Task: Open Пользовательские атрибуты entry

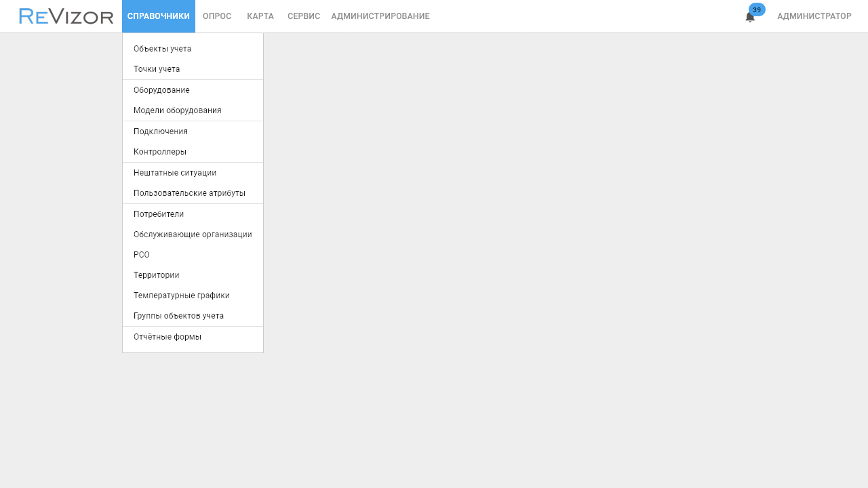Action: click(193, 193)
